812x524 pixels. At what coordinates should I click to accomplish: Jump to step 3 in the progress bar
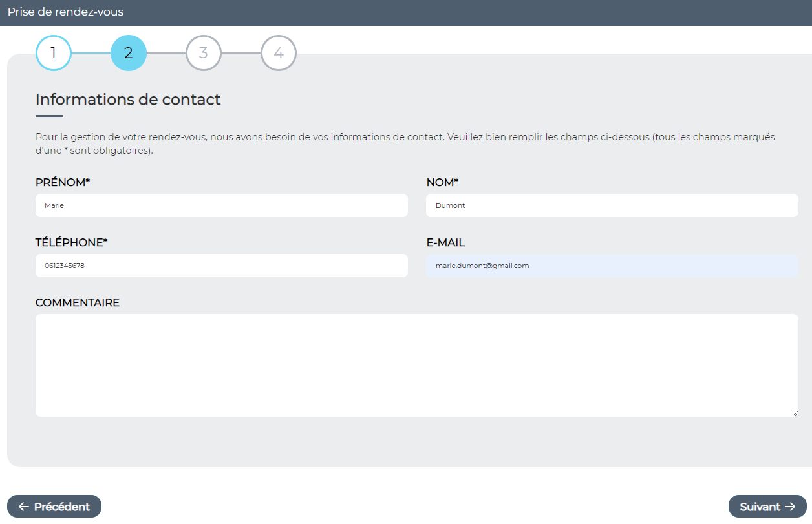point(204,53)
